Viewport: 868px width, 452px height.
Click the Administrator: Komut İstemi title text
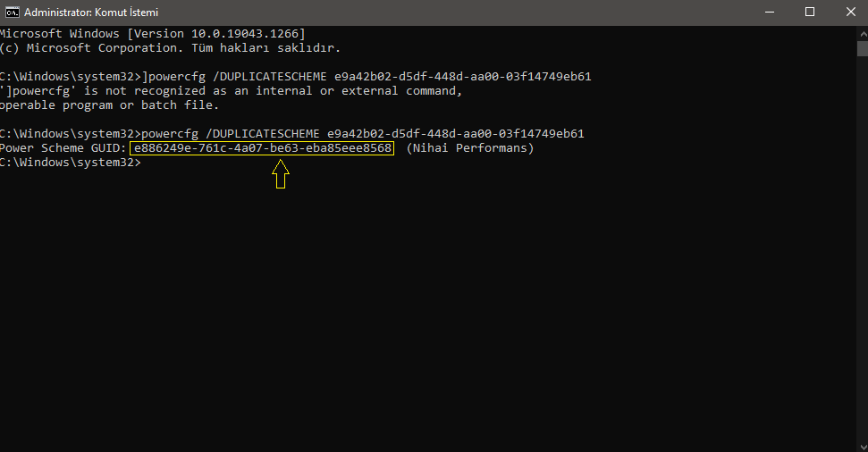click(x=91, y=13)
